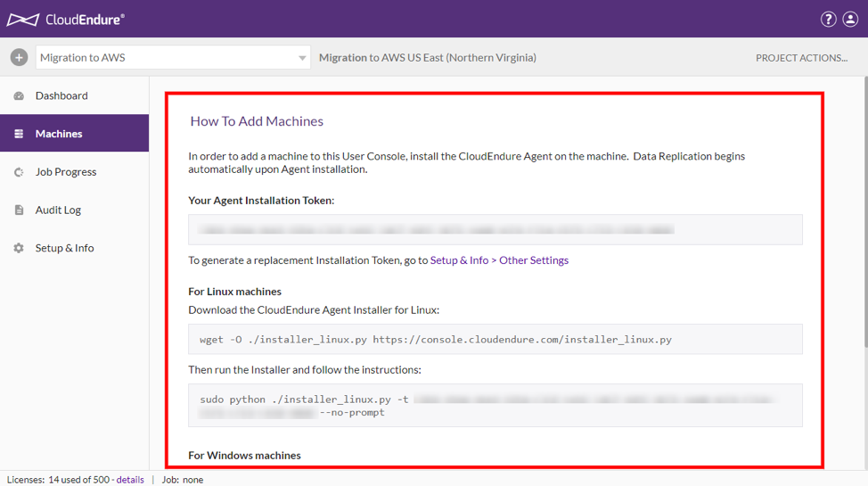Click the Agent Installation Token field
Viewport: 868px width, 486px height.
495,229
